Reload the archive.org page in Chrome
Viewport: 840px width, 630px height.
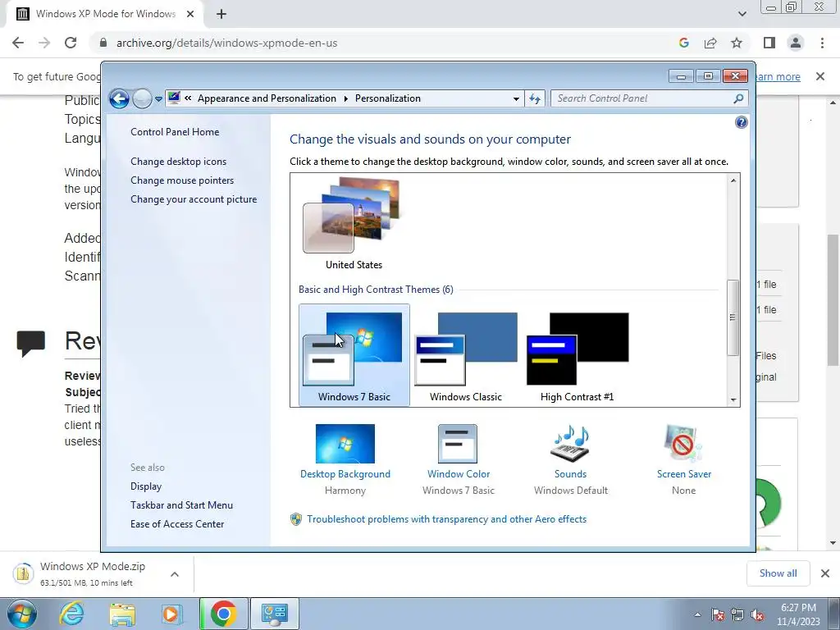pos(71,43)
